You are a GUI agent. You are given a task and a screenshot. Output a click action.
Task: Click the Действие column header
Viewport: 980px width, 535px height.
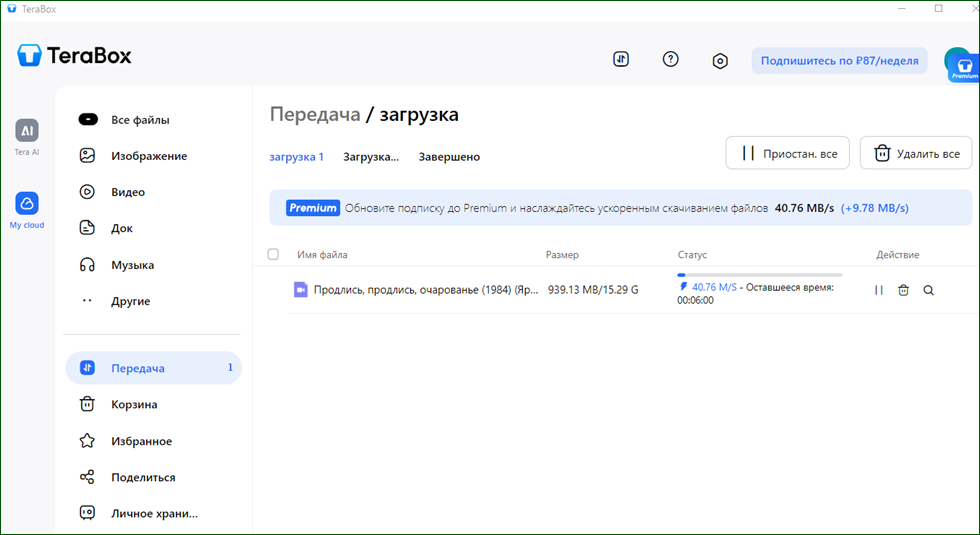click(x=898, y=255)
